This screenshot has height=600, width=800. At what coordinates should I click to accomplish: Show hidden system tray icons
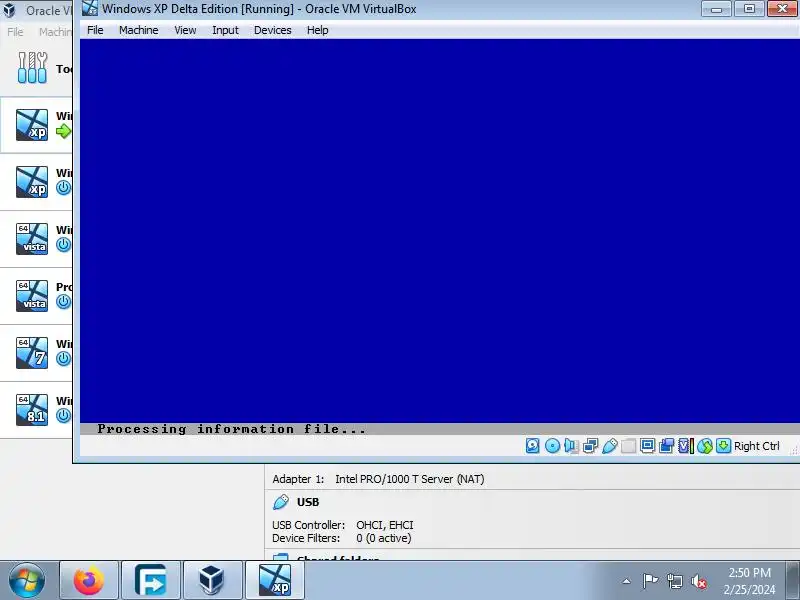(x=627, y=581)
